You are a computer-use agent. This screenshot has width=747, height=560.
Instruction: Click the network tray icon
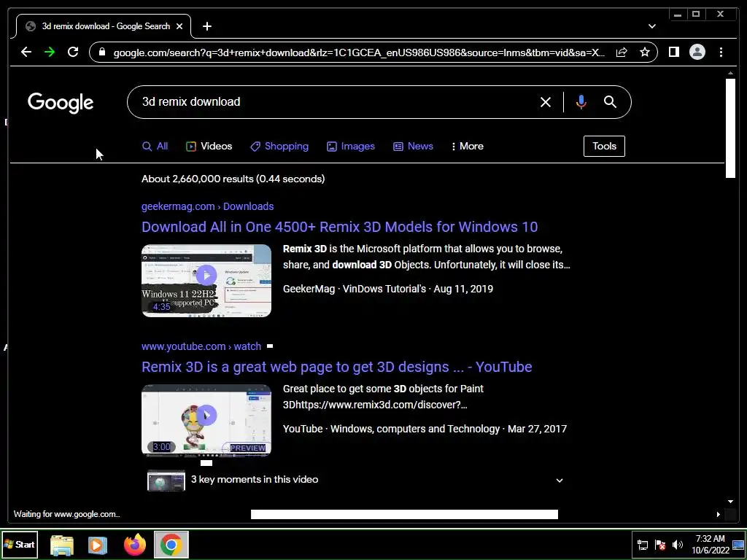point(643,545)
